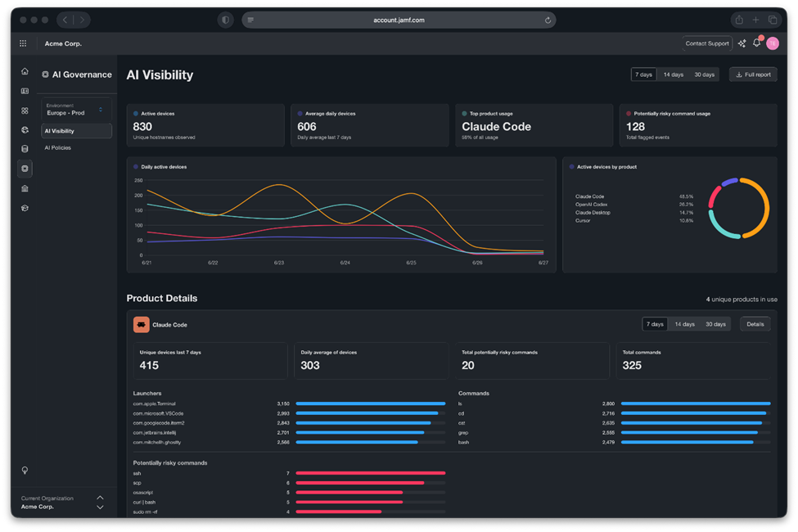Image resolution: width=798 pixels, height=532 pixels.
Task: Click the curl | bash risky command row
Action: [x=289, y=503]
